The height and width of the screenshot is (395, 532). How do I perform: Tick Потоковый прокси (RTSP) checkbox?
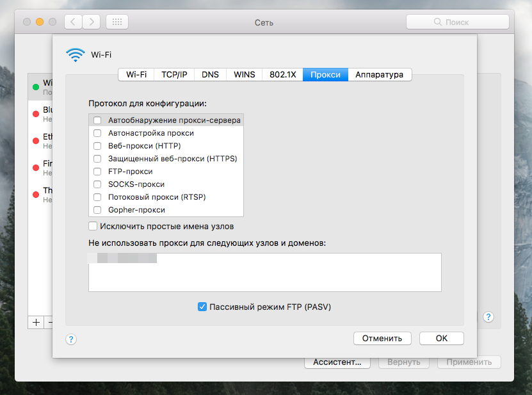coord(97,197)
